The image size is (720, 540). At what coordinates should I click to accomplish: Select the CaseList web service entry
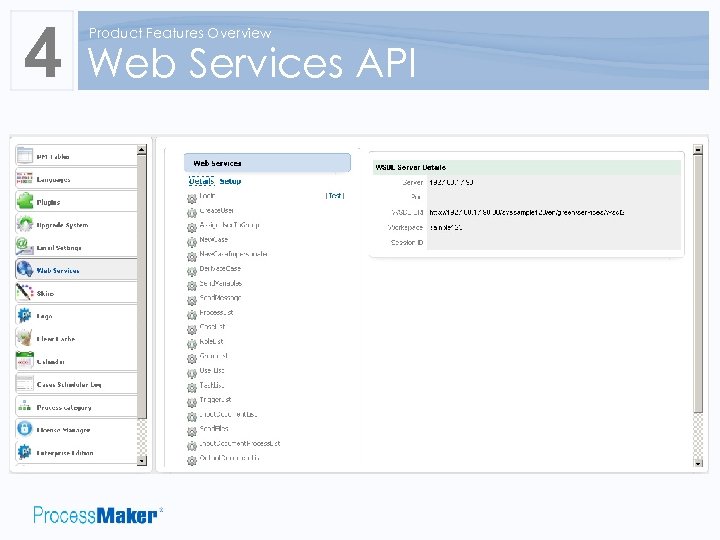[212, 326]
